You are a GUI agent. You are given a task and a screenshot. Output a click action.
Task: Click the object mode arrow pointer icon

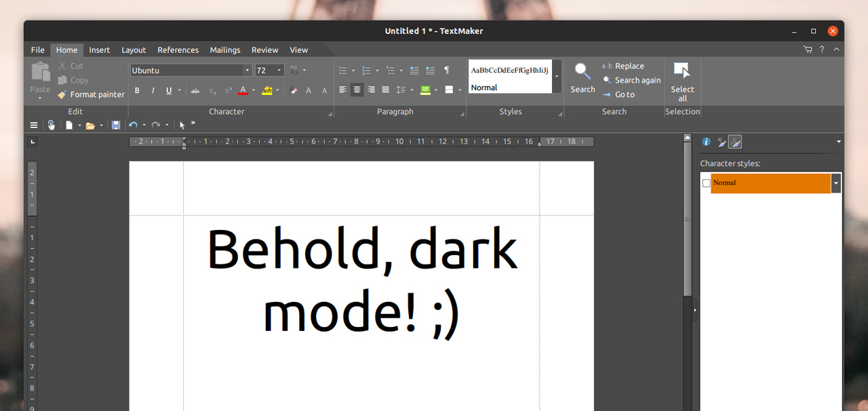click(x=182, y=125)
